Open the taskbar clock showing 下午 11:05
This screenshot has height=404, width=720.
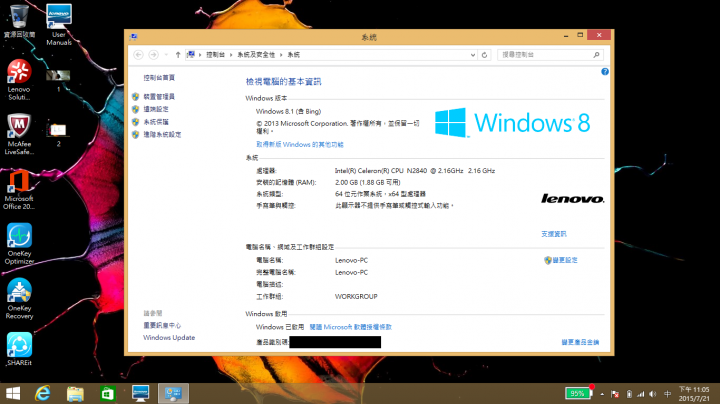(x=694, y=394)
